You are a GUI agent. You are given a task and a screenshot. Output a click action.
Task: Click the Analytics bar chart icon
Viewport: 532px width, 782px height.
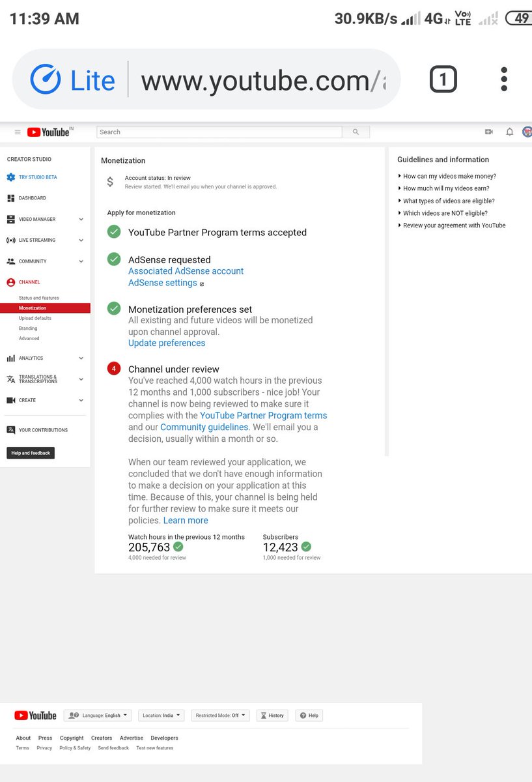(x=10, y=358)
